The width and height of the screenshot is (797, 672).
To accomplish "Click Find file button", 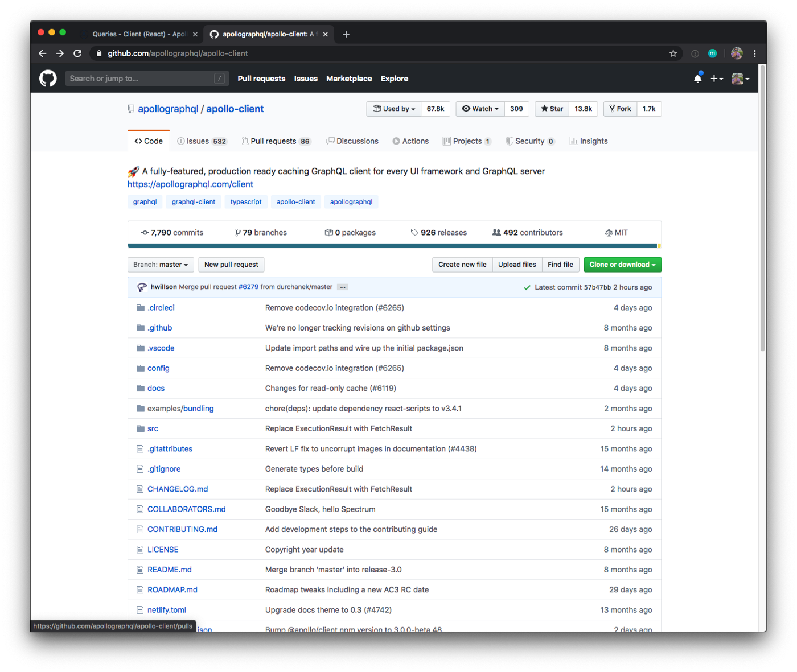I will [560, 265].
